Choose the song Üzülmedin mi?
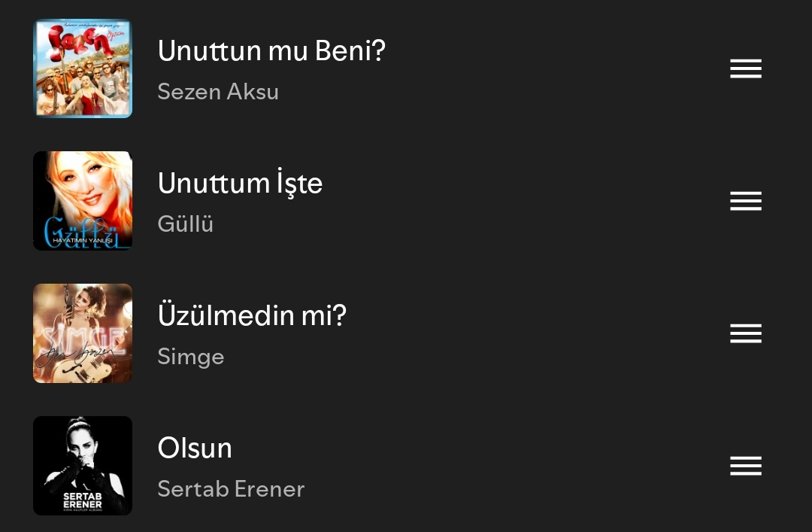 pos(252,315)
